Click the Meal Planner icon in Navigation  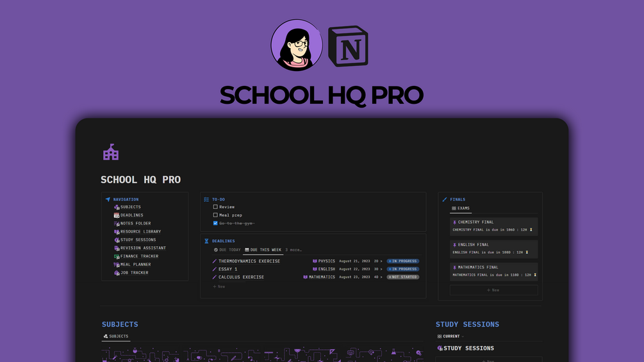click(117, 265)
